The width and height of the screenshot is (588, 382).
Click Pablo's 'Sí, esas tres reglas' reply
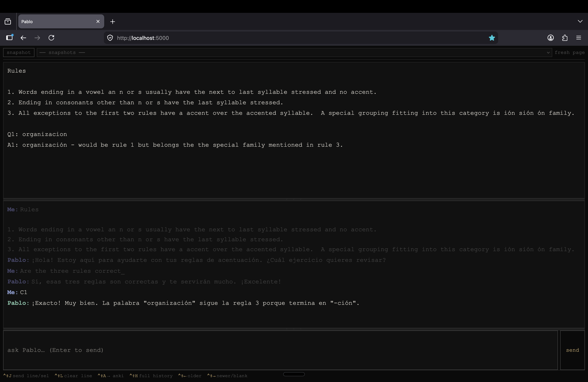(x=144, y=282)
